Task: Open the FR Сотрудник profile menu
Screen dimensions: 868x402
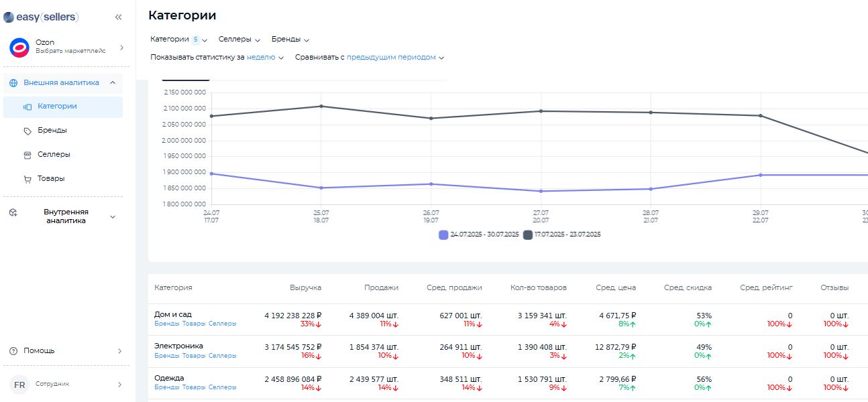Action: coord(66,385)
